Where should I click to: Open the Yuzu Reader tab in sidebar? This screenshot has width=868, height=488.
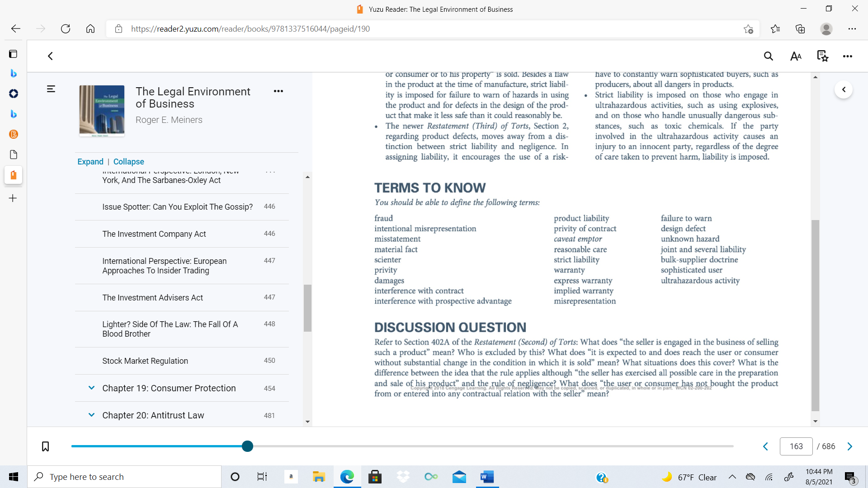point(13,175)
